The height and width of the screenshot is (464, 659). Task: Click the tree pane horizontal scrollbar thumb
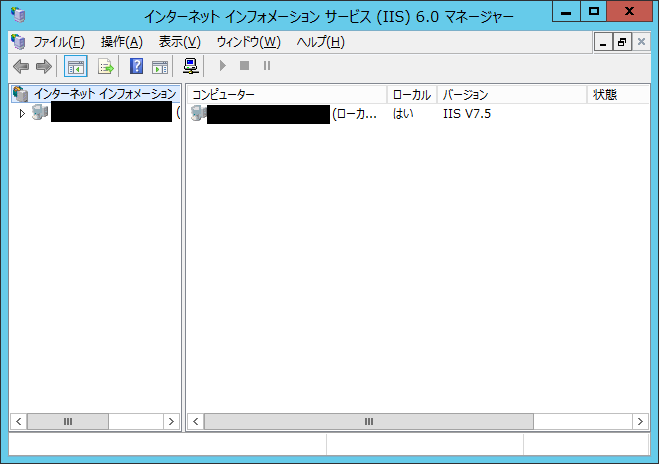68,422
